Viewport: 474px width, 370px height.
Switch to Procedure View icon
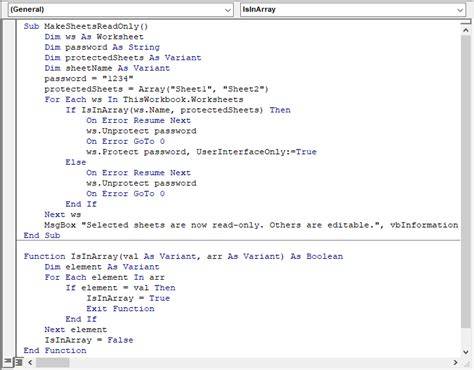point(7,362)
